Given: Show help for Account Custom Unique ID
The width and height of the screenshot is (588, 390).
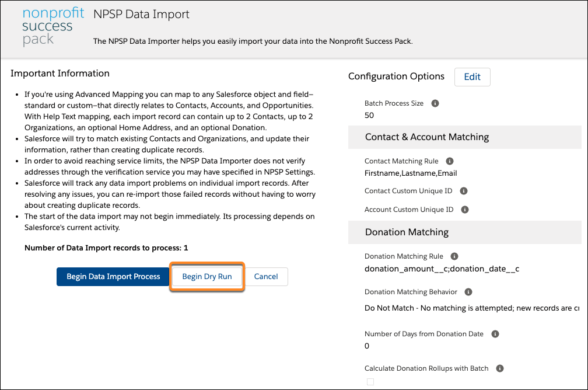Looking at the screenshot, I should [465, 210].
